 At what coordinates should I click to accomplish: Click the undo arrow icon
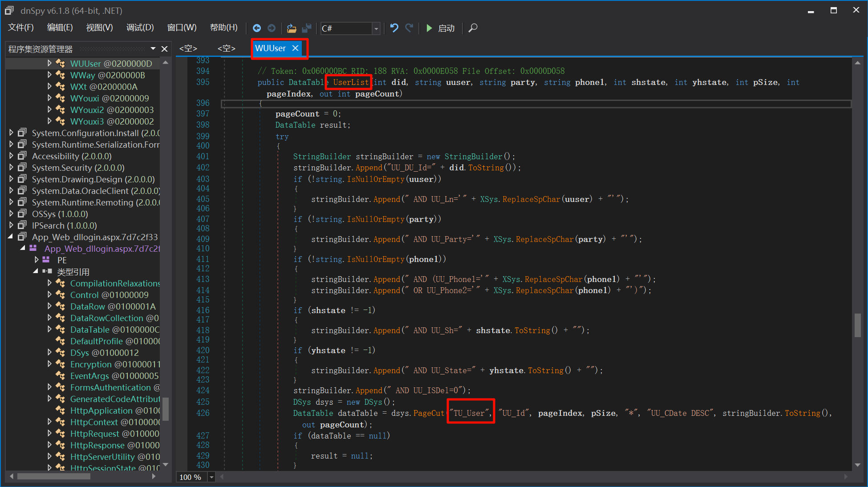[x=394, y=28]
